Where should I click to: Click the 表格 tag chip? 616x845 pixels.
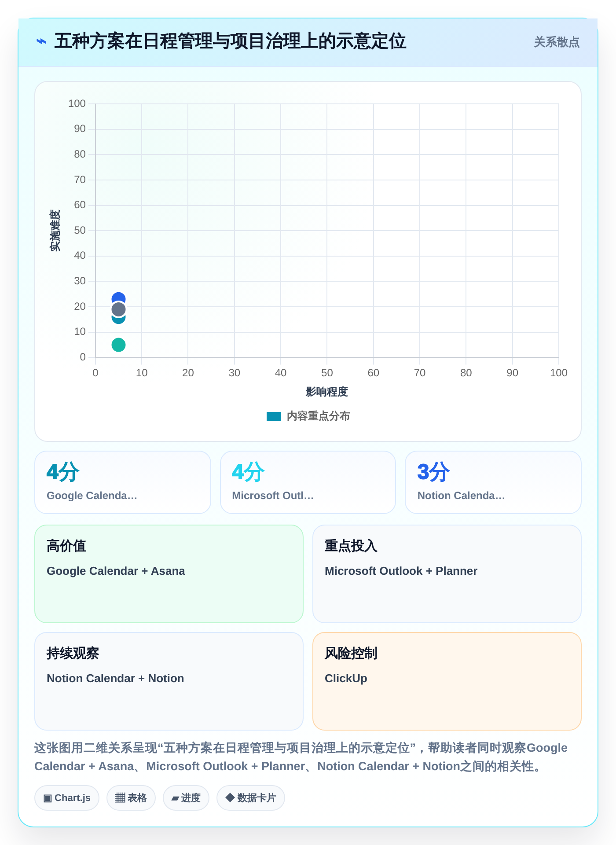pyautogui.click(x=131, y=798)
